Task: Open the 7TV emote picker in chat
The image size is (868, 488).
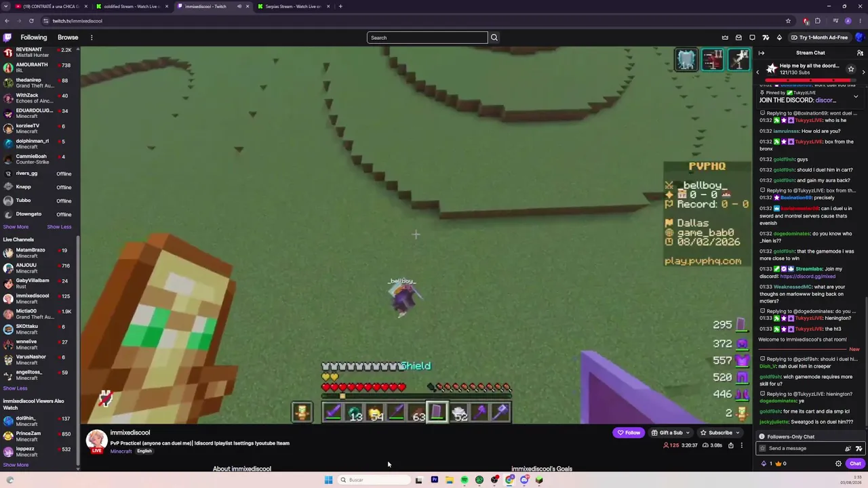Action: 859,448
